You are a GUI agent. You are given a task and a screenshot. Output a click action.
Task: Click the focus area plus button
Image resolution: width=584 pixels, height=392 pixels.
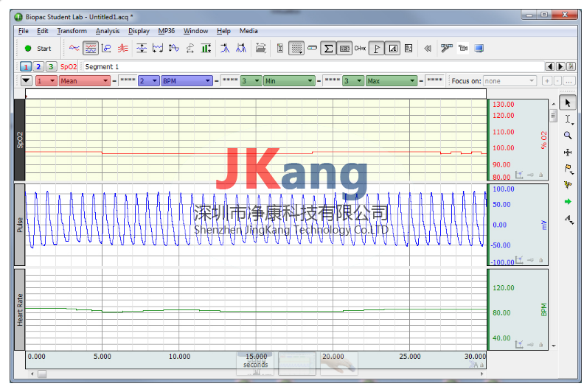(x=546, y=81)
